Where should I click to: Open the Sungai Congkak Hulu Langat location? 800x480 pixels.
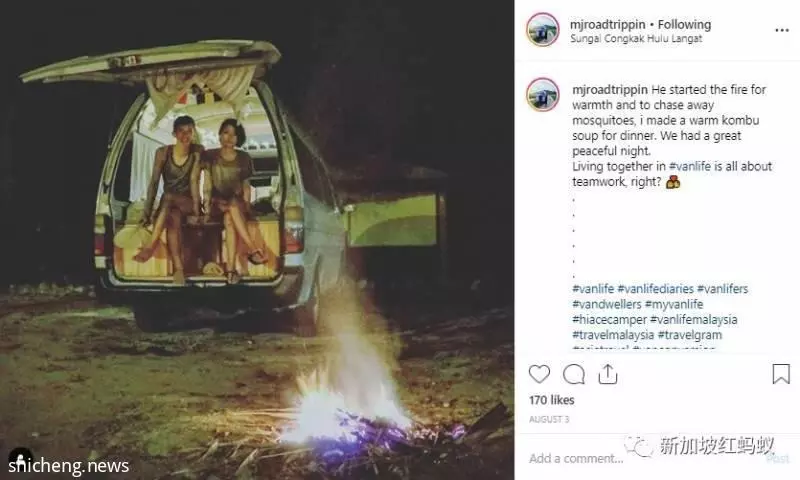click(636, 39)
